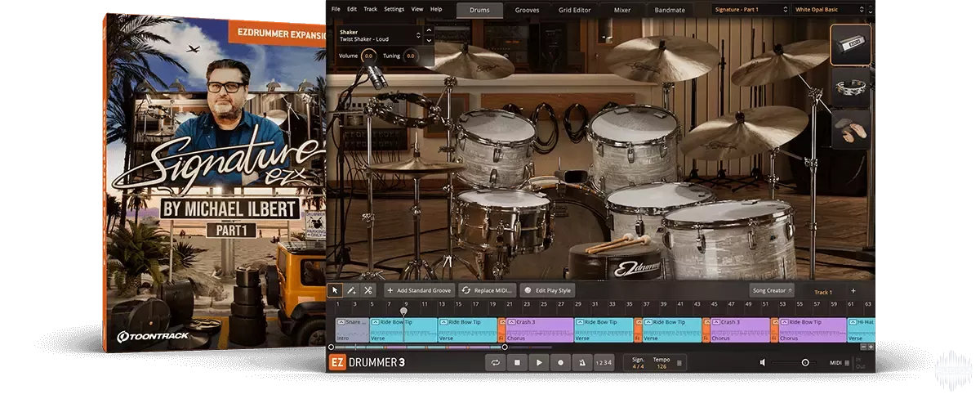
Task: Start playback with the play button
Action: (539, 362)
